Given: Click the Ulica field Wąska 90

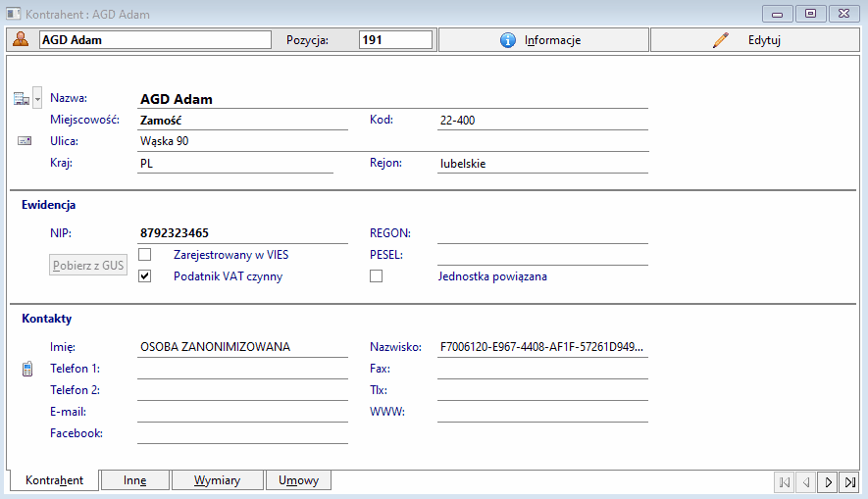Looking at the screenshot, I should click(x=392, y=141).
